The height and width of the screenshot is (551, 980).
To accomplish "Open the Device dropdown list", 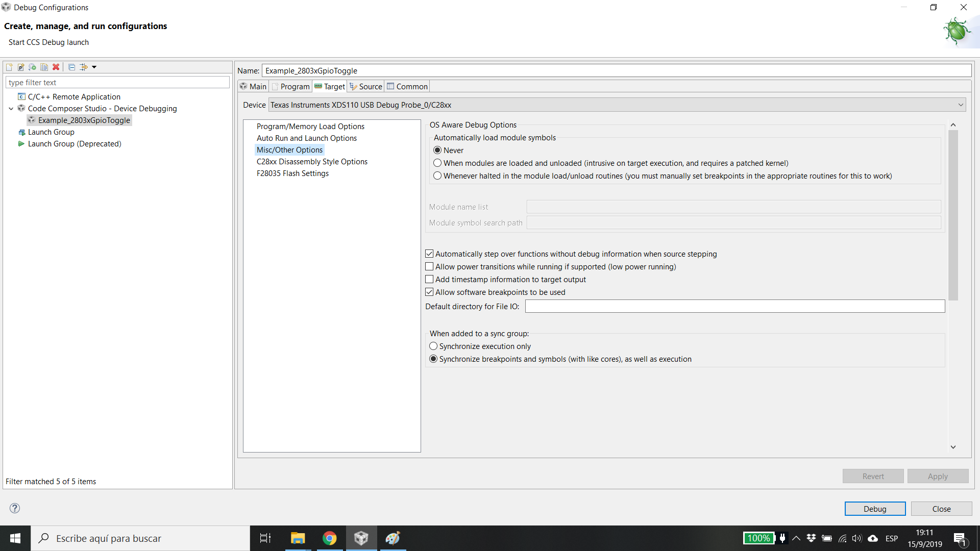I will coord(617,105).
